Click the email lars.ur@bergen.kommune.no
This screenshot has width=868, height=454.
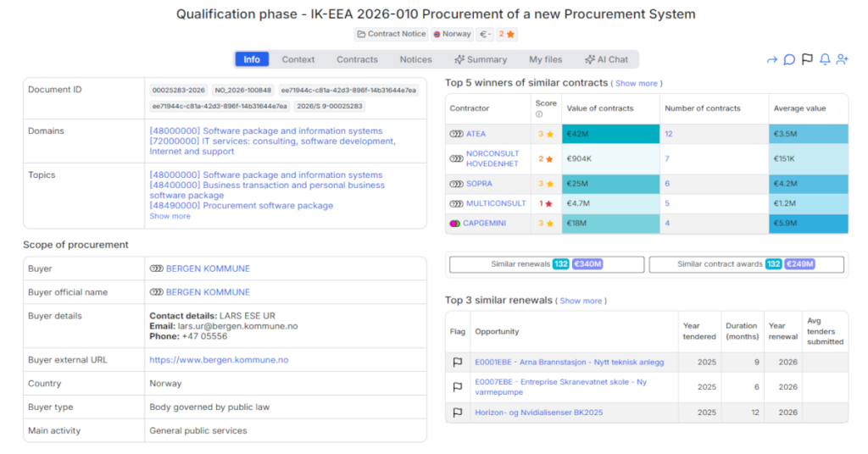pyautogui.click(x=237, y=326)
